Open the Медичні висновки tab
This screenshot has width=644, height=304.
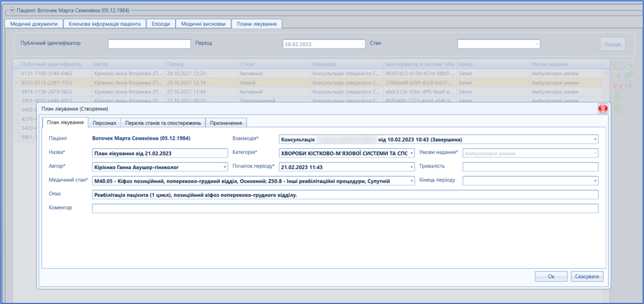pyautogui.click(x=203, y=24)
